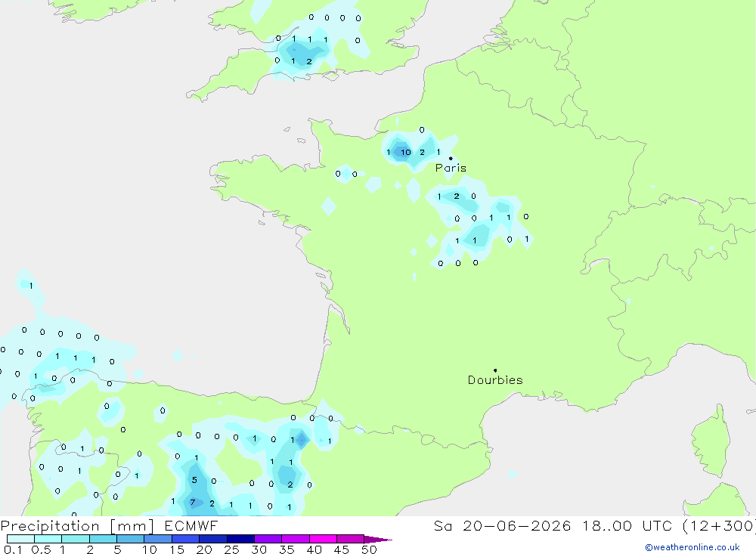Pick the 45–50 mm legend swatch
This screenshot has height=554, width=756.
[x=350, y=539]
